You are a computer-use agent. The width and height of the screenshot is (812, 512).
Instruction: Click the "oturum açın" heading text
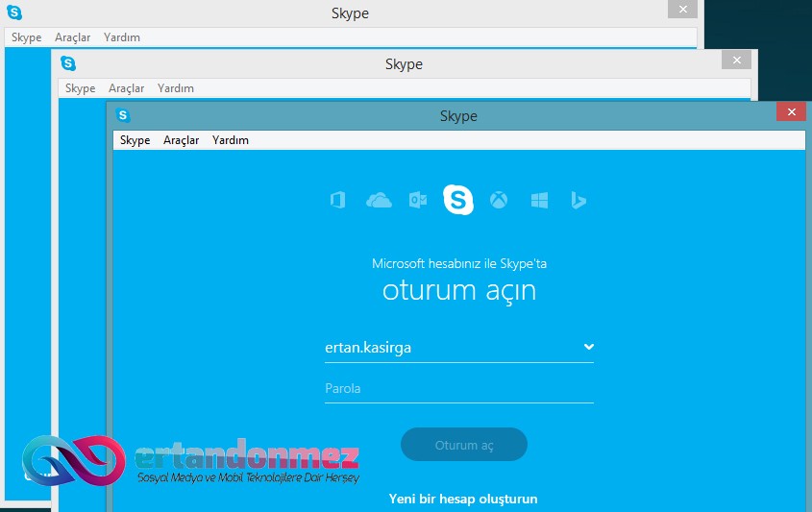tap(459, 290)
